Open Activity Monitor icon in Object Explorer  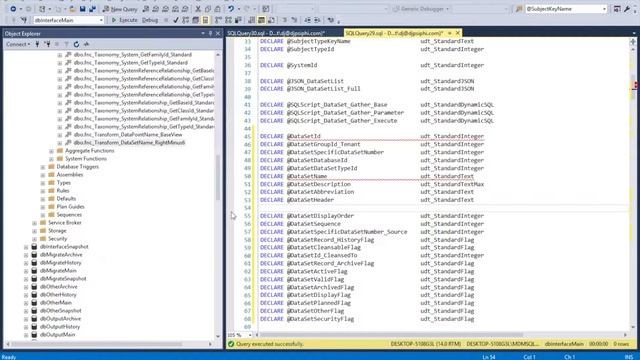tap(86, 44)
